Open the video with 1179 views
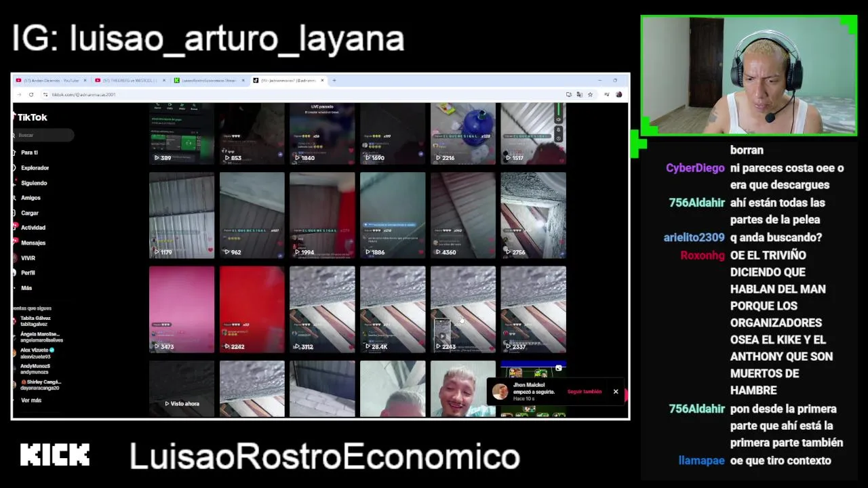 [182, 215]
